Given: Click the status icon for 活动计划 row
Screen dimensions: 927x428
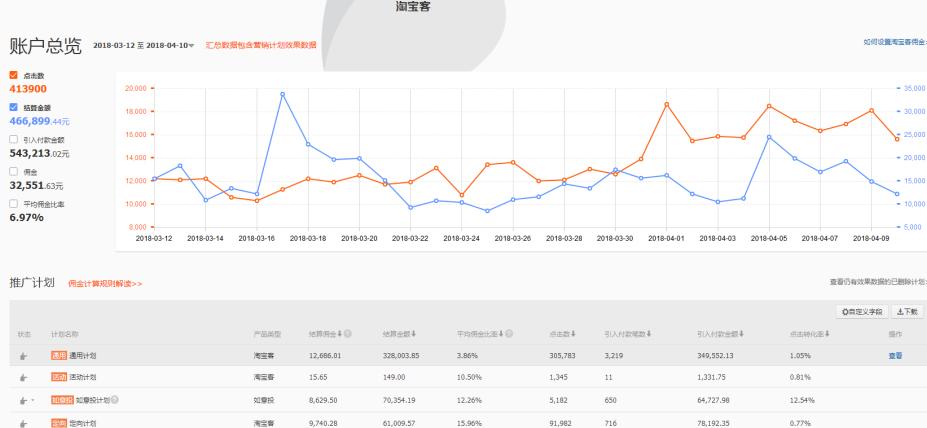Looking at the screenshot, I should [x=22, y=375].
